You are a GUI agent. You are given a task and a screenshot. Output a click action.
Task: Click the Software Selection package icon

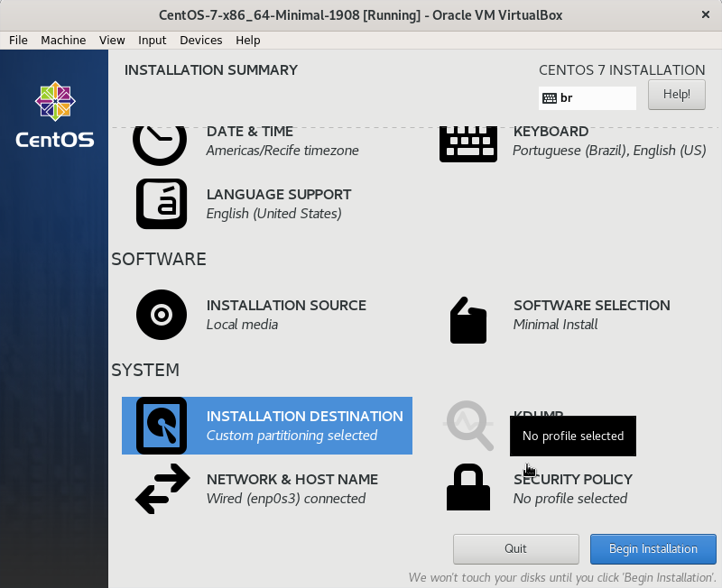click(x=468, y=320)
